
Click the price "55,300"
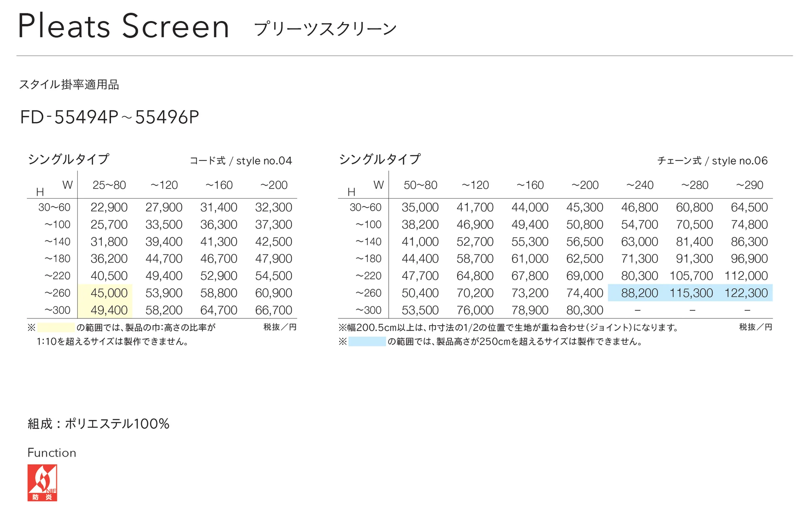click(x=530, y=242)
